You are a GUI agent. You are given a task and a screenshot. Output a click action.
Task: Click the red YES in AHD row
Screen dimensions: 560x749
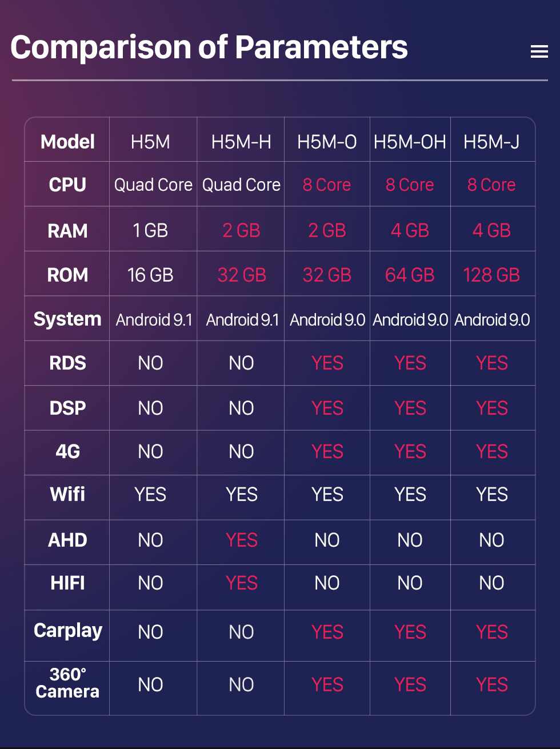coord(241,540)
